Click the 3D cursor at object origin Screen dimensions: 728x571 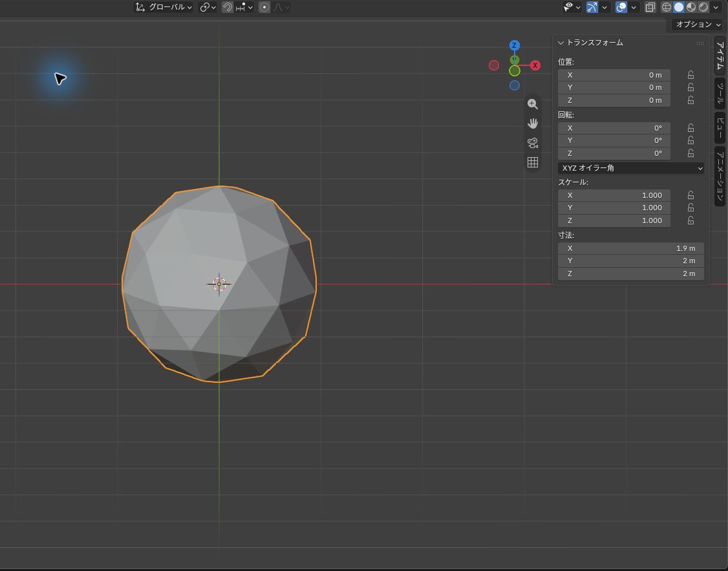pyautogui.click(x=219, y=284)
